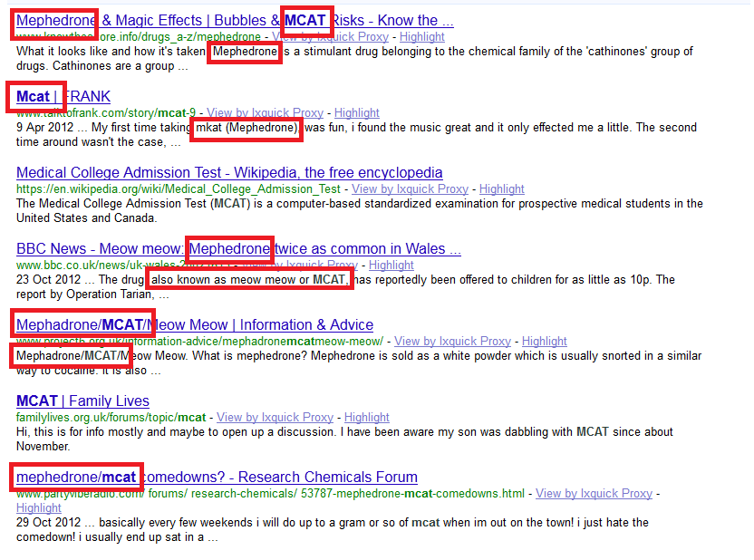This screenshot has width=754, height=560.
Task: Click 'Highlight' under the Research Chemicals Forum URL
Action: [x=39, y=507]
